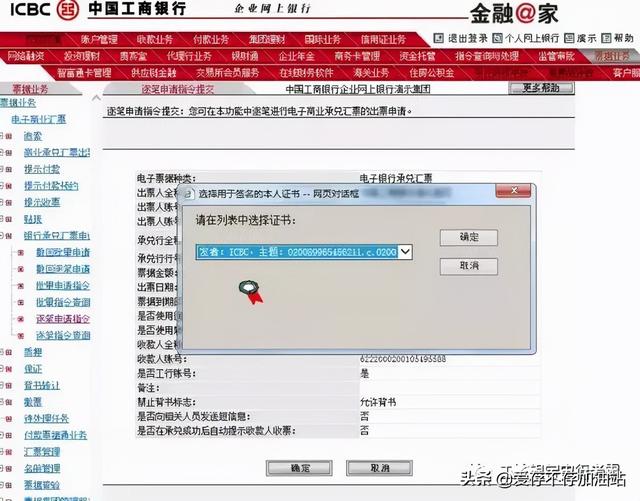This screenshot has width=640, height=501.
Task: Click the browser icon in the dialog title bar
Action: tap(188, 194)
